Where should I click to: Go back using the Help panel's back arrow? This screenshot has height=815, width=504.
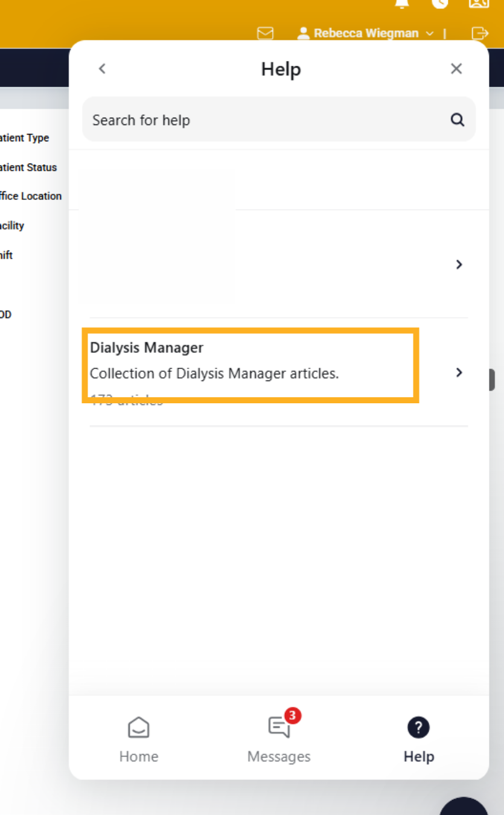[102, 69]
